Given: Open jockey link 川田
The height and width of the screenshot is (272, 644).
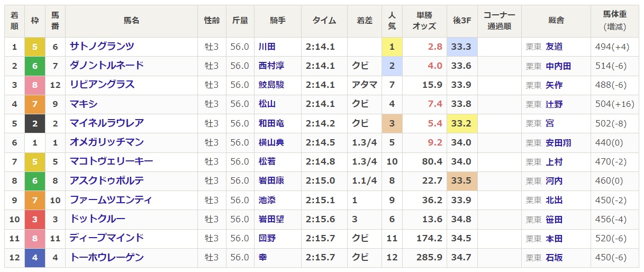Looking at the screenshot, I should 267,47.
